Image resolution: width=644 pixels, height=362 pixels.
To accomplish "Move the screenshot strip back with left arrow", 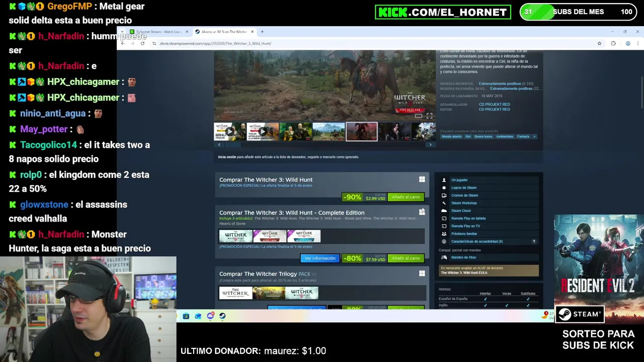I will (219, 145).
